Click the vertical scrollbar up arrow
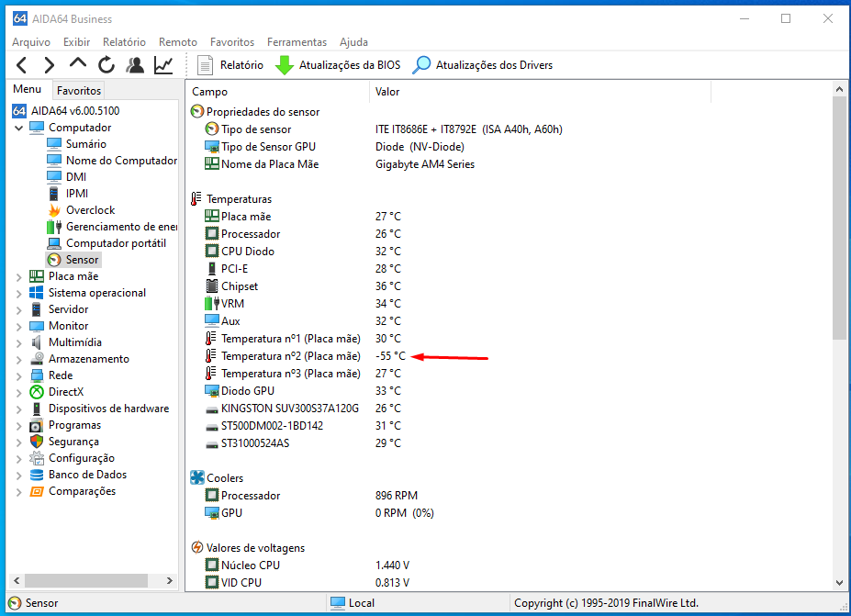The height and width of the screenshot is (616, 851). 839,89
